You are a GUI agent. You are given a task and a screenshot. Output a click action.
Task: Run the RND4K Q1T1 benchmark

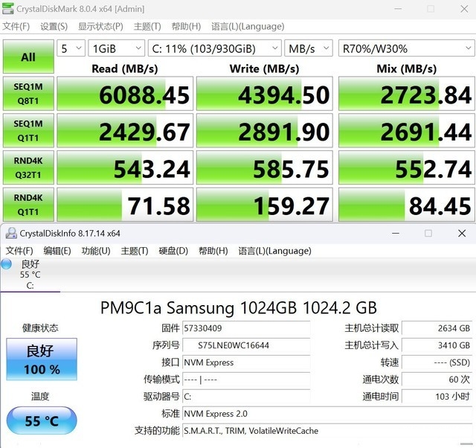(x=28, y=205)
